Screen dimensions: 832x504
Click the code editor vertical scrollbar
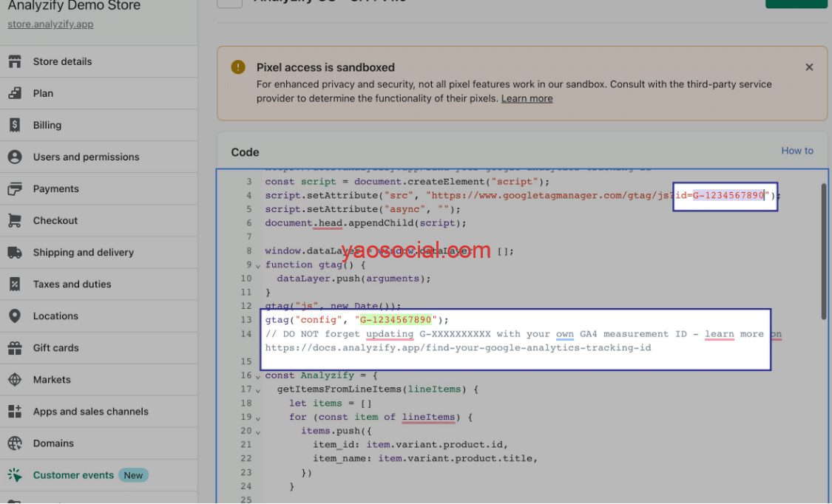824,251
